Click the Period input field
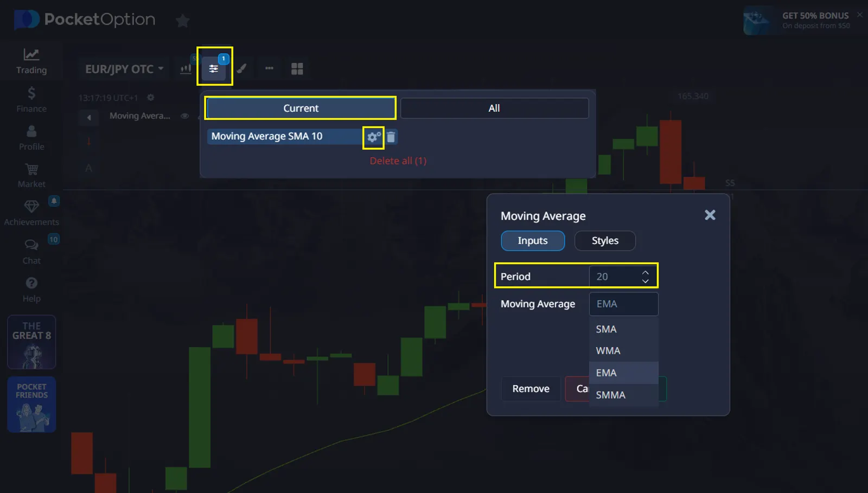 [x=614, y=277]
